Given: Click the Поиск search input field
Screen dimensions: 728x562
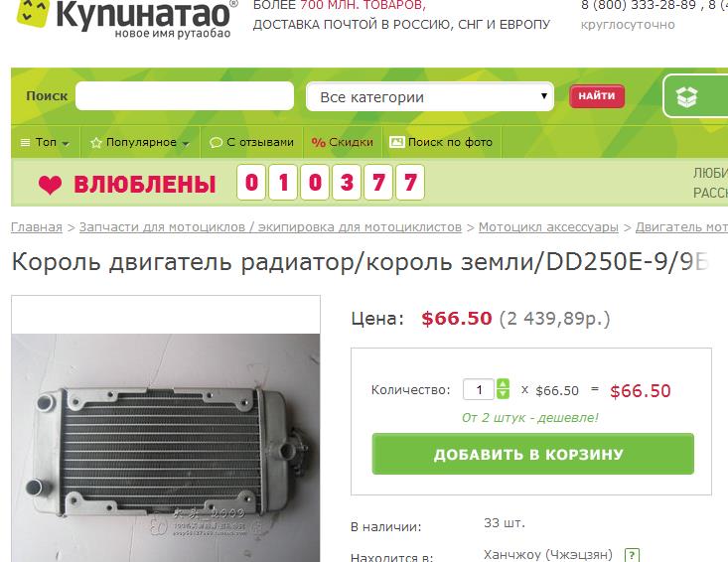Looking at the screenshot, I should (x=185, y=96).
